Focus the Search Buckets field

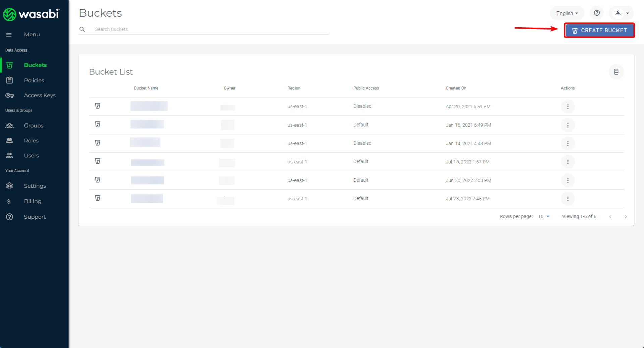point(208,29)
